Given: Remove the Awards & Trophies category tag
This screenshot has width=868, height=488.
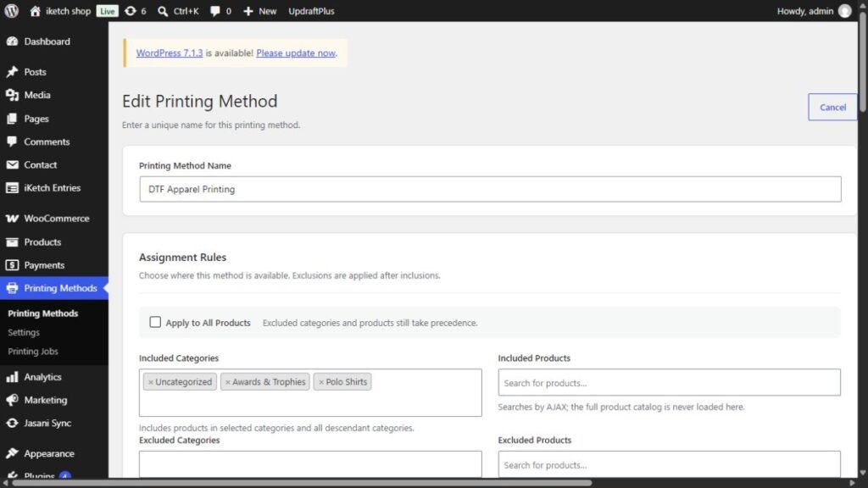Looking at the screenshot, I should click(x=227, y=382).
